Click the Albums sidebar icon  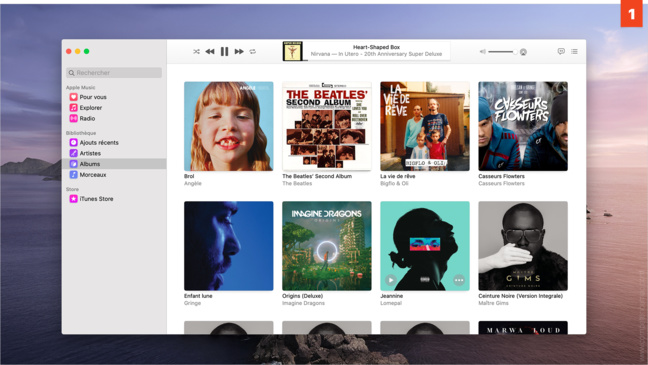[x=73, y=164]
